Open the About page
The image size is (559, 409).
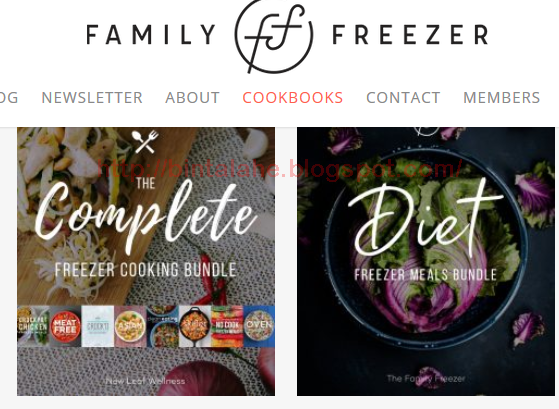(193, 98)
